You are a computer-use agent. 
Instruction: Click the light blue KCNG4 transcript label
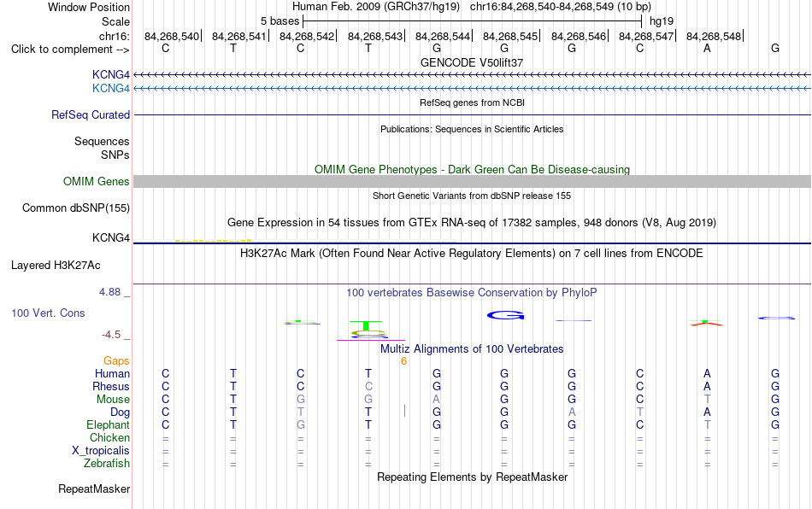(x=111, y=89)
